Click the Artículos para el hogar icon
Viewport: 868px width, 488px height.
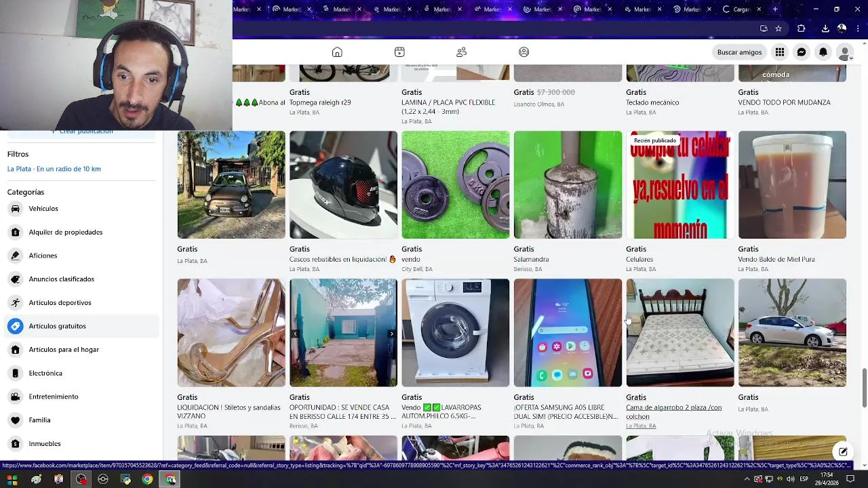(x=15, y=350)
